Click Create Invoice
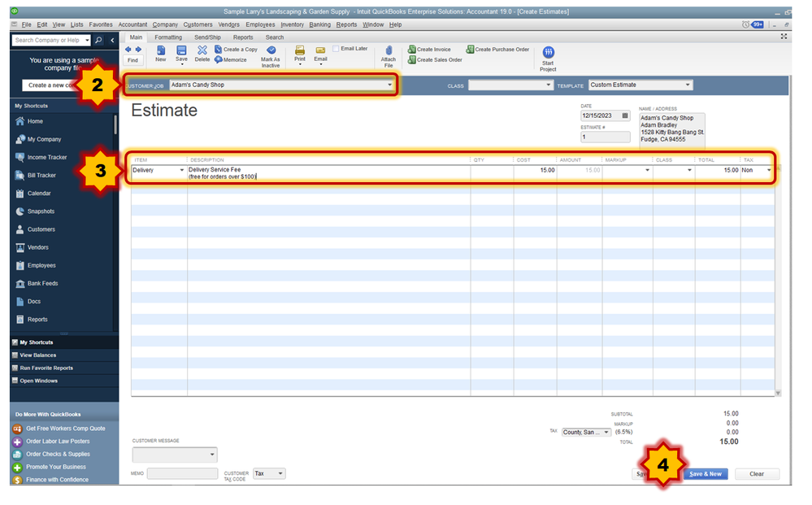Screen dimensions: 812x505 tap(429, 50)
